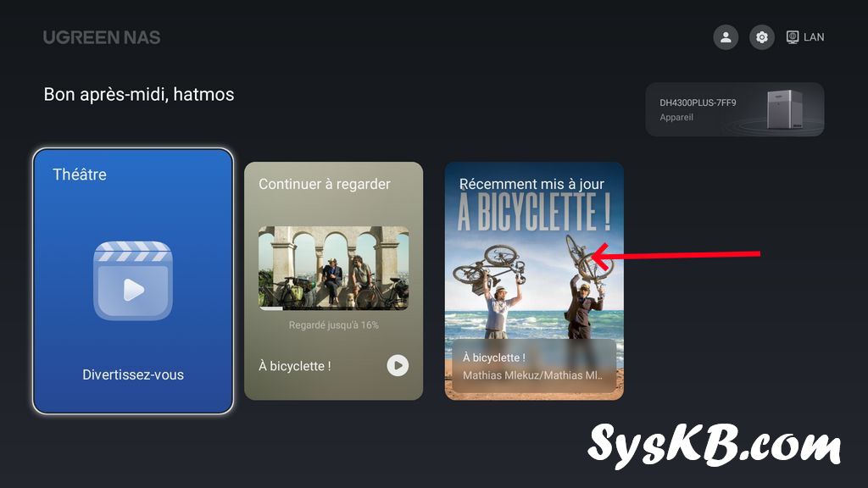Open the Théâtre tile title

click(80, 175)
